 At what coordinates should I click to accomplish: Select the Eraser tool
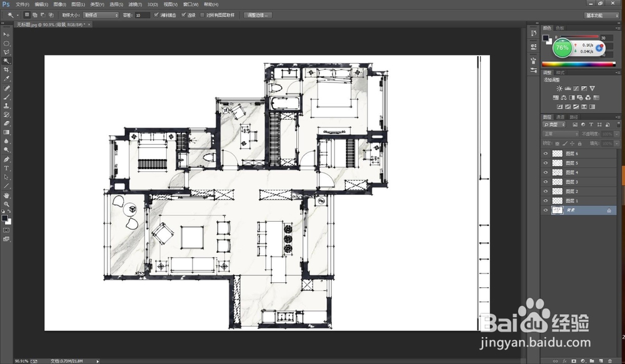(x=6, y=123)
